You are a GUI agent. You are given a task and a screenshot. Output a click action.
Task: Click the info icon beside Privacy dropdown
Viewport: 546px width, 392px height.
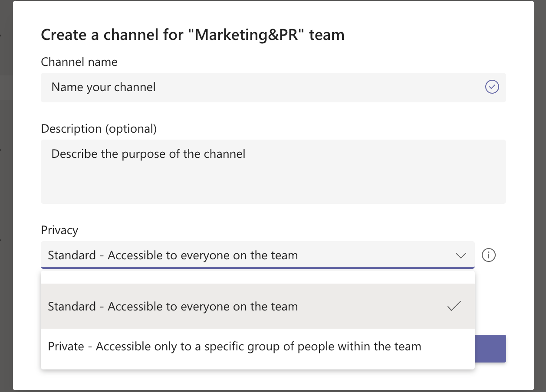pyautogui.click(x=489, y=255)
